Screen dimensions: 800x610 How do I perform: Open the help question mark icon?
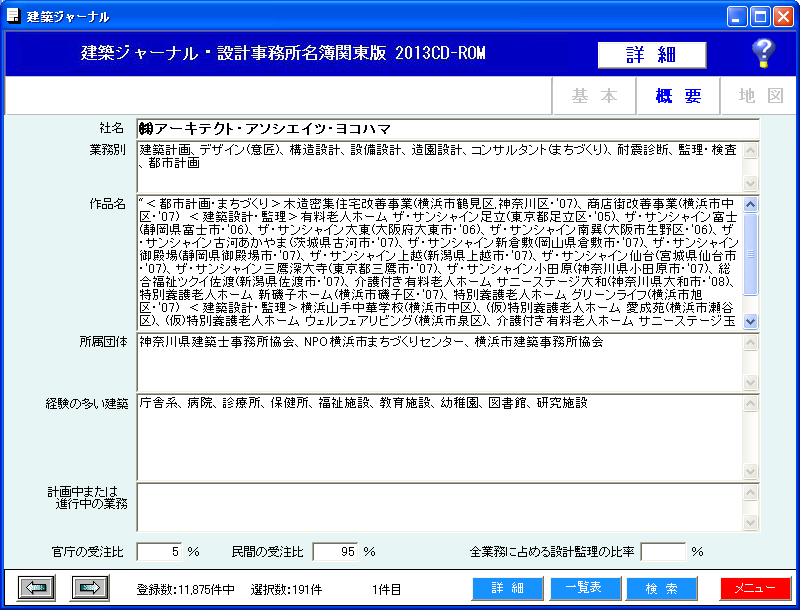[763, 53]
